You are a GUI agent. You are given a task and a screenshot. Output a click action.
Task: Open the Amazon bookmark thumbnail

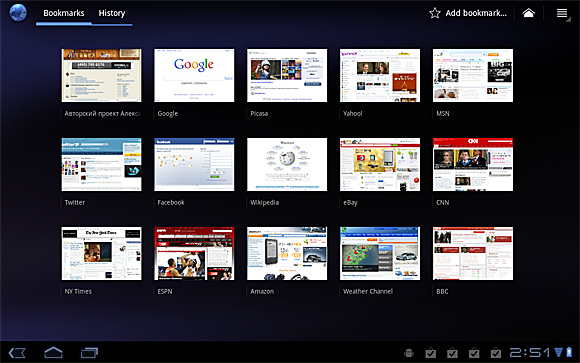click(287, 253)
